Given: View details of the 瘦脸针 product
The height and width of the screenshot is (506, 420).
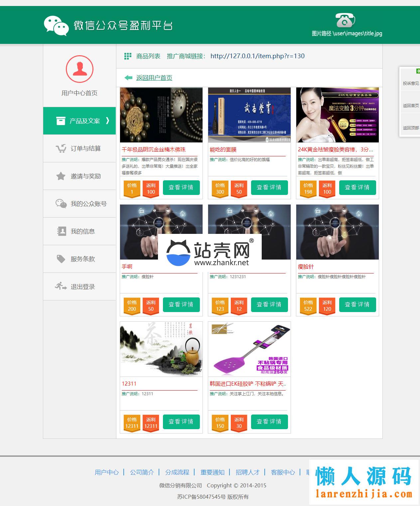Looking at the screenshot, I should (357, 305).
